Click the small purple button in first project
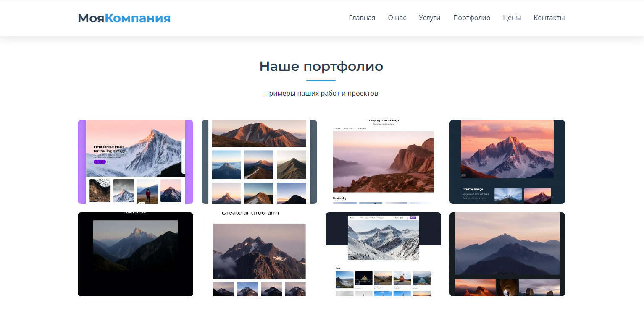Viewport: 644px width, 326px height. (100, 162)
